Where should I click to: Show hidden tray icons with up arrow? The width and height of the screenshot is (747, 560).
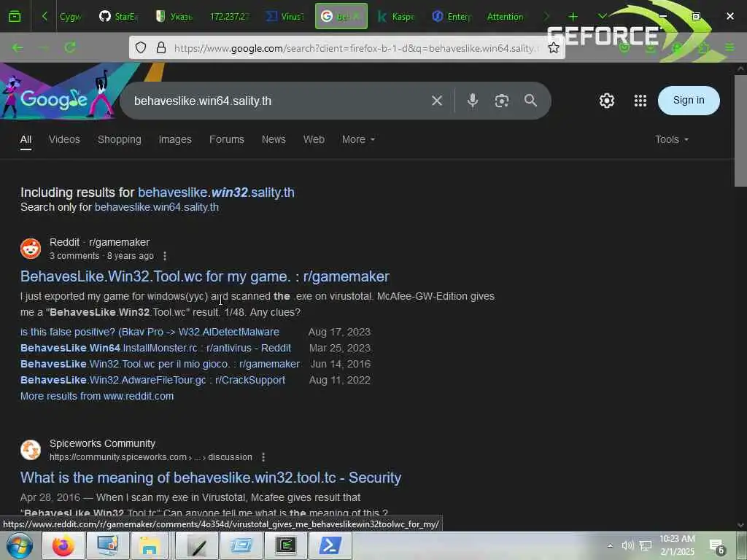click(x=609, y=545)
